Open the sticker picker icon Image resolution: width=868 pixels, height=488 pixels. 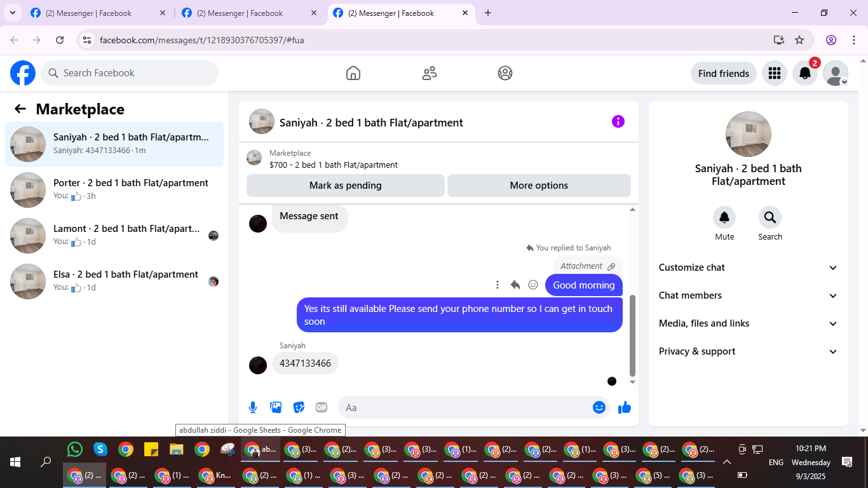click(299, 407)
